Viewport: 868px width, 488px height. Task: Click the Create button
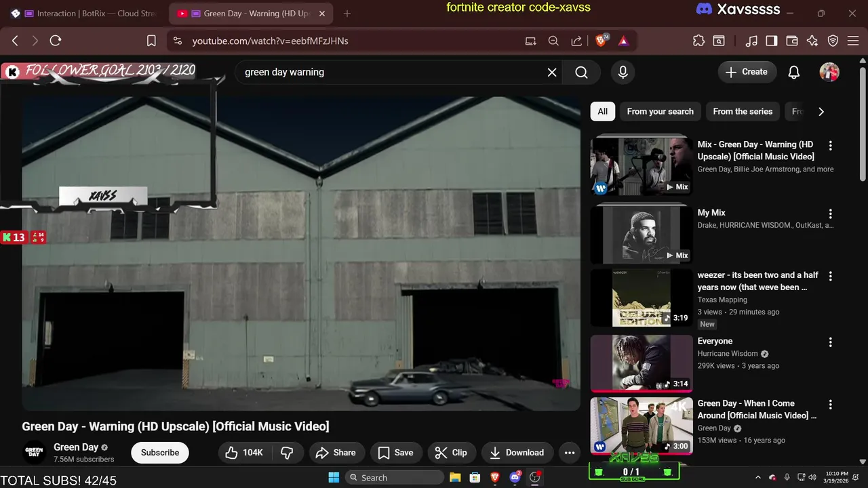(747, 72)
